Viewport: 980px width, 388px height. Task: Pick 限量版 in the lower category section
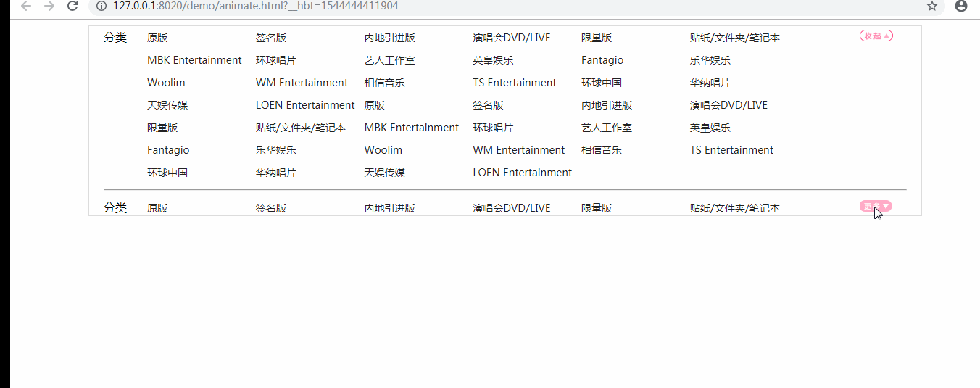tap(597, 208)
